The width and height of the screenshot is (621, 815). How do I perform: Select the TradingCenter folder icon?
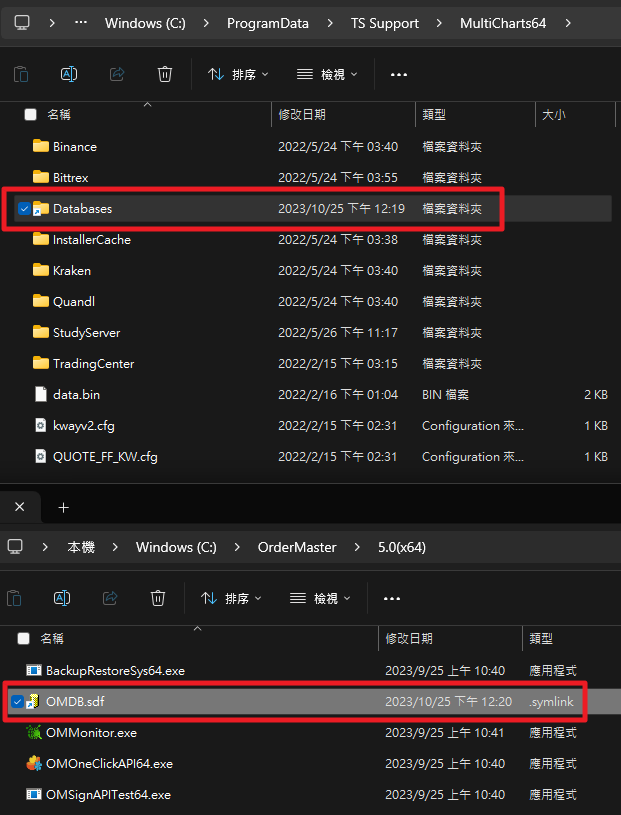[41, 363]
